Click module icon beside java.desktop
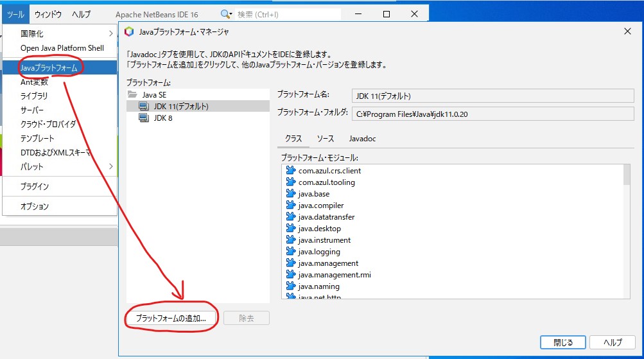644x359 pixels. click(x=291, y=227)
